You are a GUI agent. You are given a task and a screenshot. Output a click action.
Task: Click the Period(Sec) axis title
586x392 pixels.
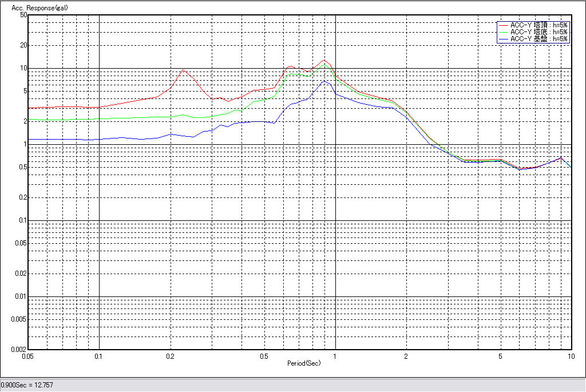tap(304, 363)
